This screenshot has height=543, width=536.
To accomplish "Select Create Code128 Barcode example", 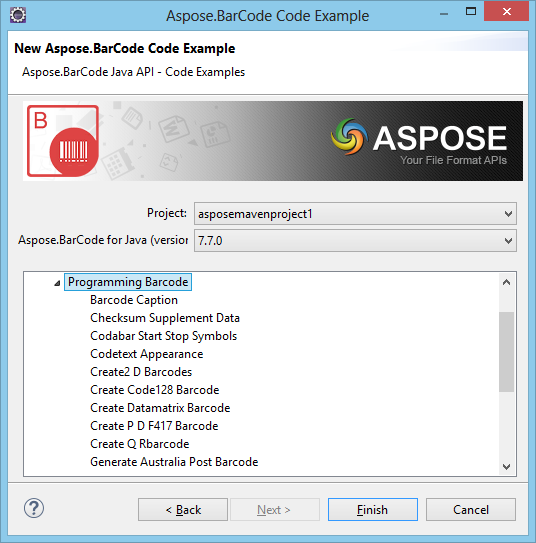I will pyautogui.click(x=154, y=390).
